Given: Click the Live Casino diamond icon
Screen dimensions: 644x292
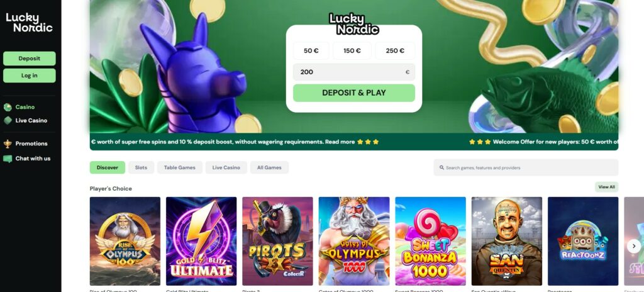Looking at the screenshot, I should [8, 120].
